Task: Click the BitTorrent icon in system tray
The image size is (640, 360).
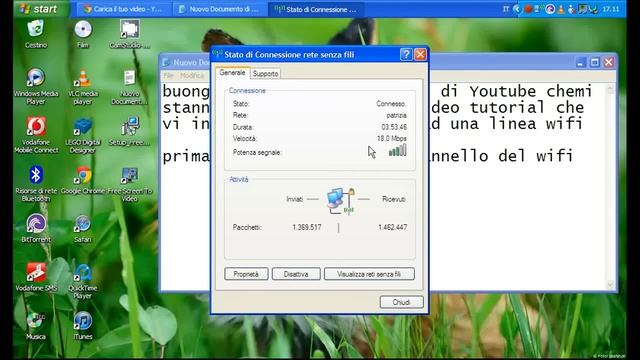Action: point(550,9)
